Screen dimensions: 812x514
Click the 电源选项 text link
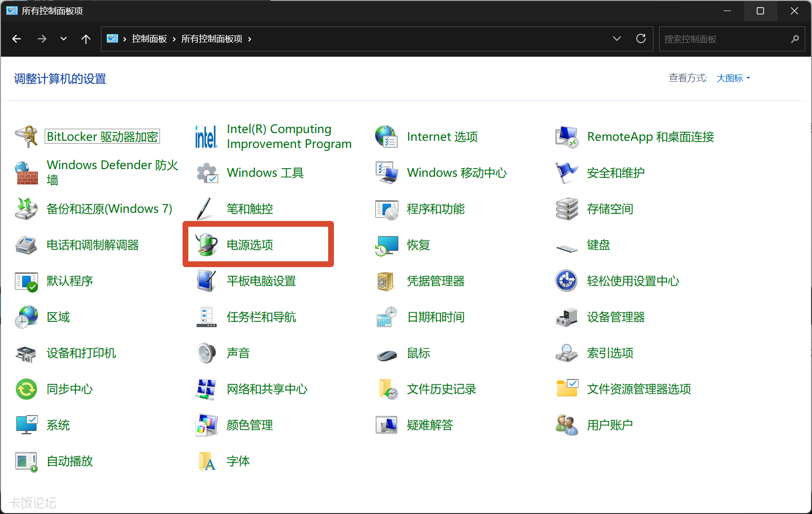[250, 245]
